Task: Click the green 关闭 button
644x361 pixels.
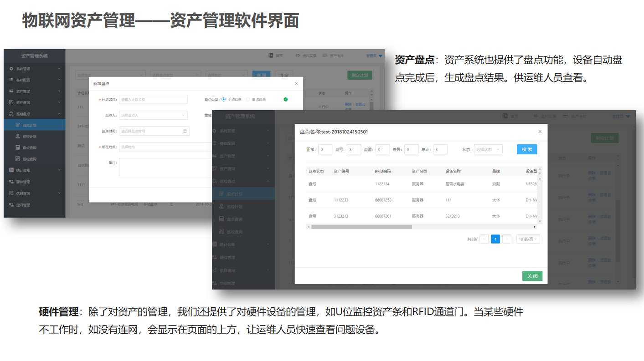Action: (x=532, y=276)
